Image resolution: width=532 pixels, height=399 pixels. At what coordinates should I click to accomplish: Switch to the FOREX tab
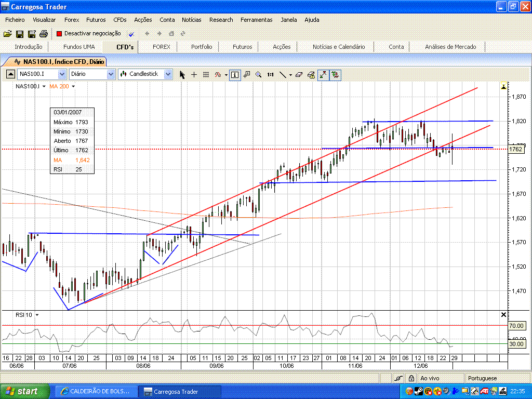pos(161,47)
